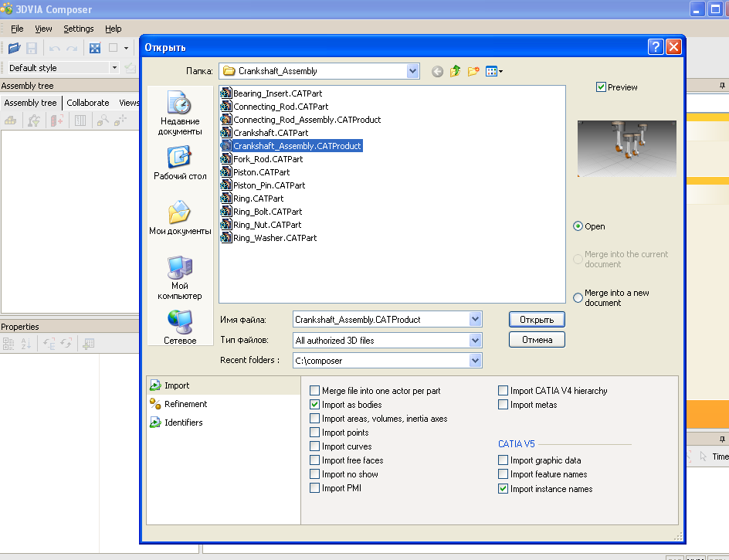
Task: Select Piston_Pin.CATPart file
Action: pos(263,185)
